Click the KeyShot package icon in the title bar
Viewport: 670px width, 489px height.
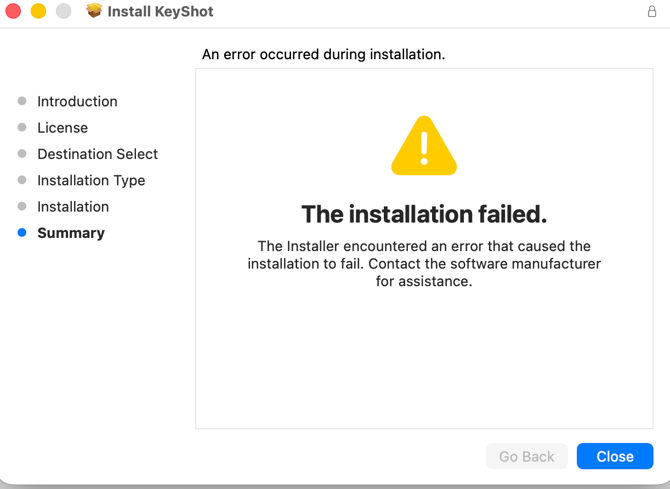coord(94,12)
